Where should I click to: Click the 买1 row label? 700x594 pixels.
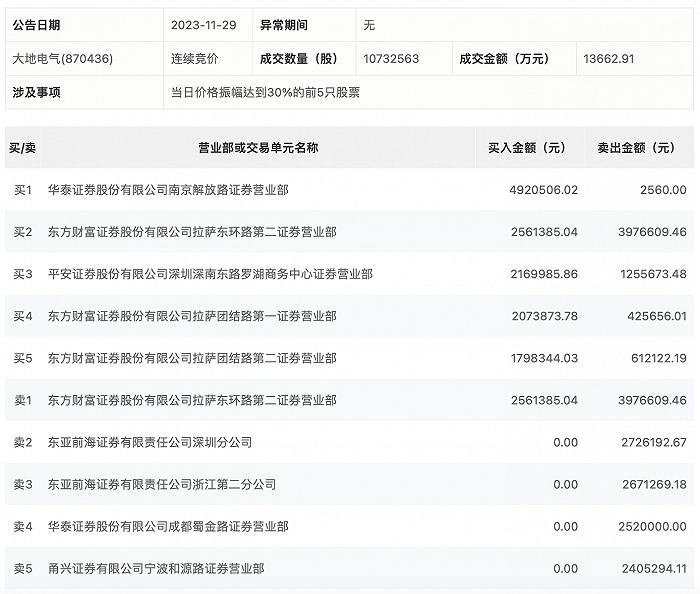point(23,190)
